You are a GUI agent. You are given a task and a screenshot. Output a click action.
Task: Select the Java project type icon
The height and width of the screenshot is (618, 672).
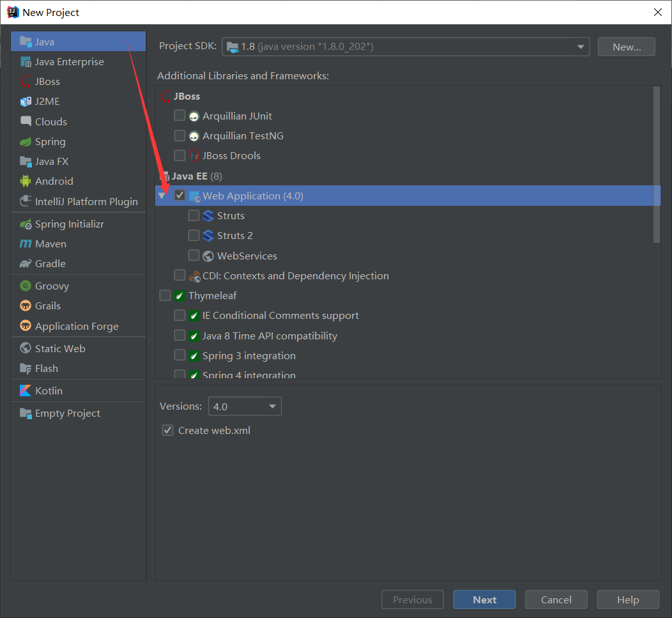[x=26, y=42]
